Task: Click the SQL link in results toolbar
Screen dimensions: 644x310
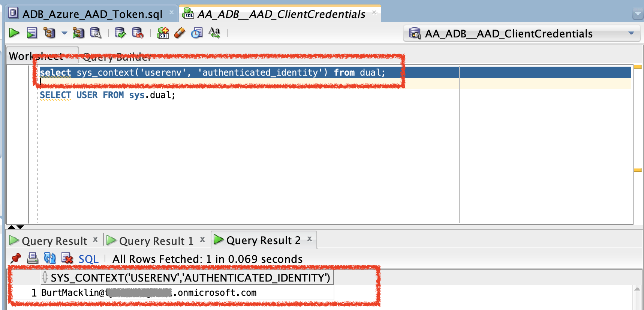Action: pos(88,259)
